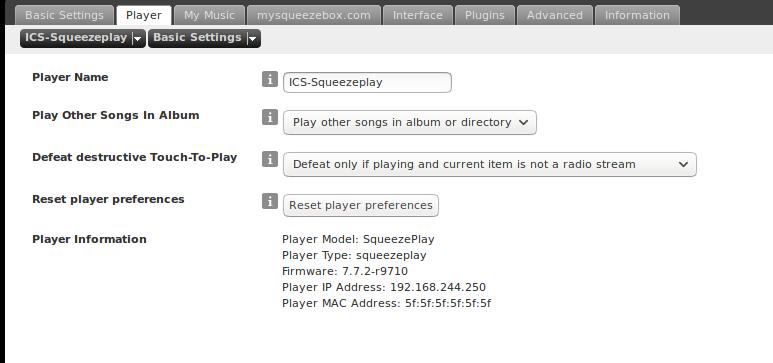The width and height of the screenshot is (773, 363).
Task: Open info icon for Defeat destructive Touch-To-Play
Action: click(x=270, y=159)
